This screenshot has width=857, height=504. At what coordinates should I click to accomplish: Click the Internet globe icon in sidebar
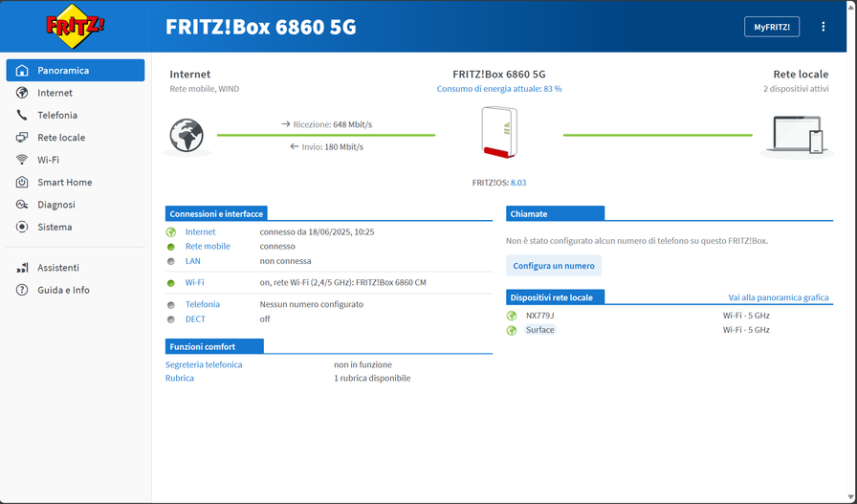[22, 93]
